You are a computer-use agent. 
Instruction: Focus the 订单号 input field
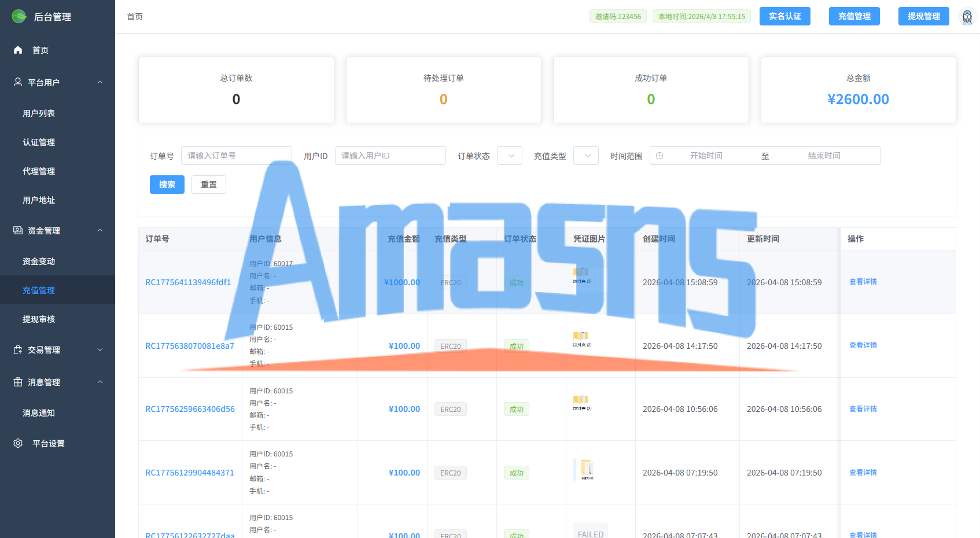click(237, 156)
